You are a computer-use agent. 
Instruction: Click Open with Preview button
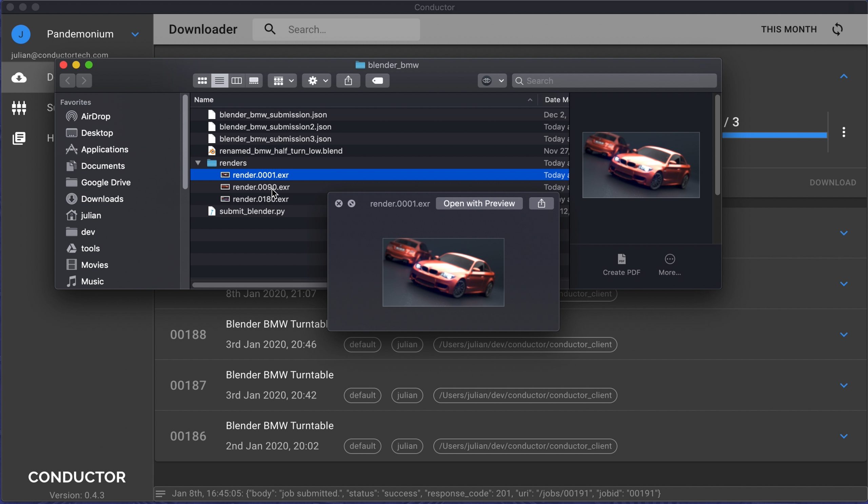pyautogui.click(x=479, y=203)
